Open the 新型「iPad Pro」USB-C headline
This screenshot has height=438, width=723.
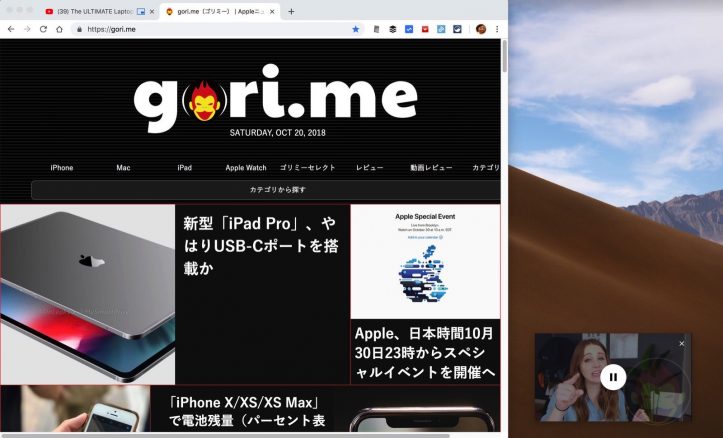(x=261, y=246)
